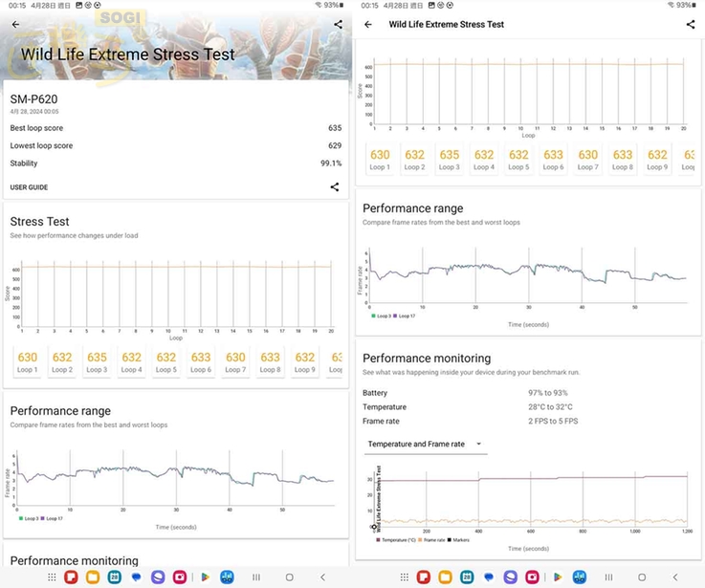Open My Files from right taskbar
Image resolution: width=705 pixels, height=588 pixels.
(445, 577)
